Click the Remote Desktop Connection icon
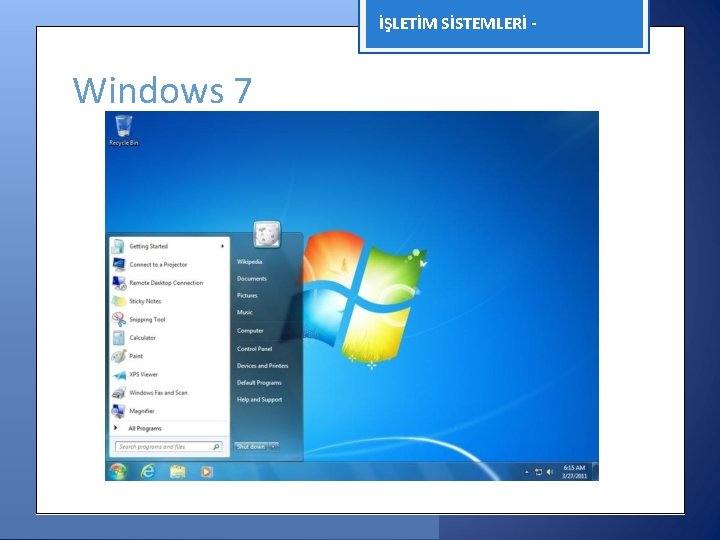Viewport: 720px width, 540px height. tap(118, 283)
